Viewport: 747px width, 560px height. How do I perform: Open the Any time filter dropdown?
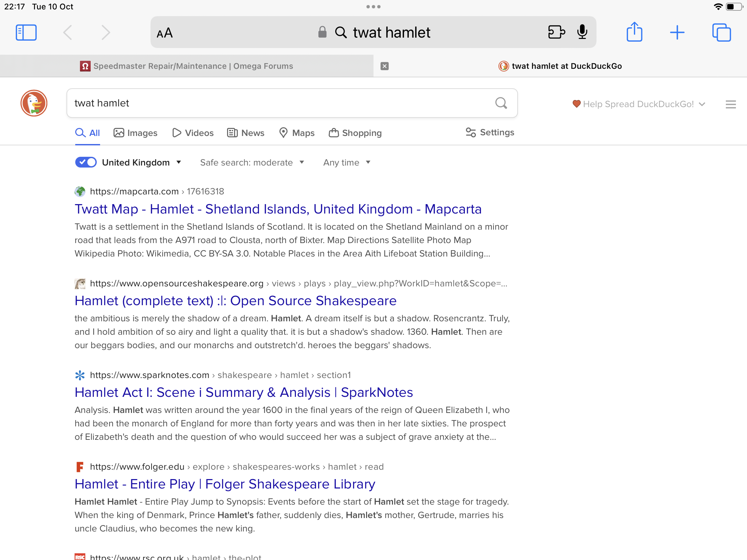[x=347, y=162]
